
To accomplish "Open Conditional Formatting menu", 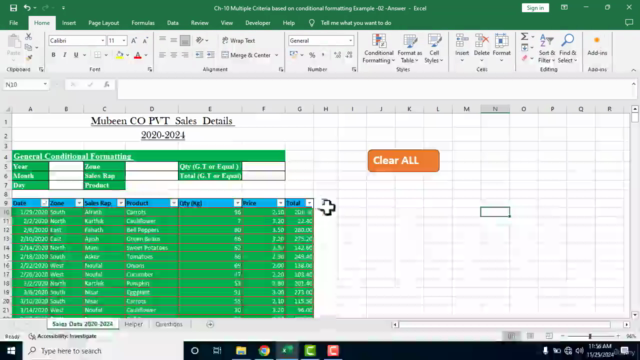I will (x=379, y=49).
